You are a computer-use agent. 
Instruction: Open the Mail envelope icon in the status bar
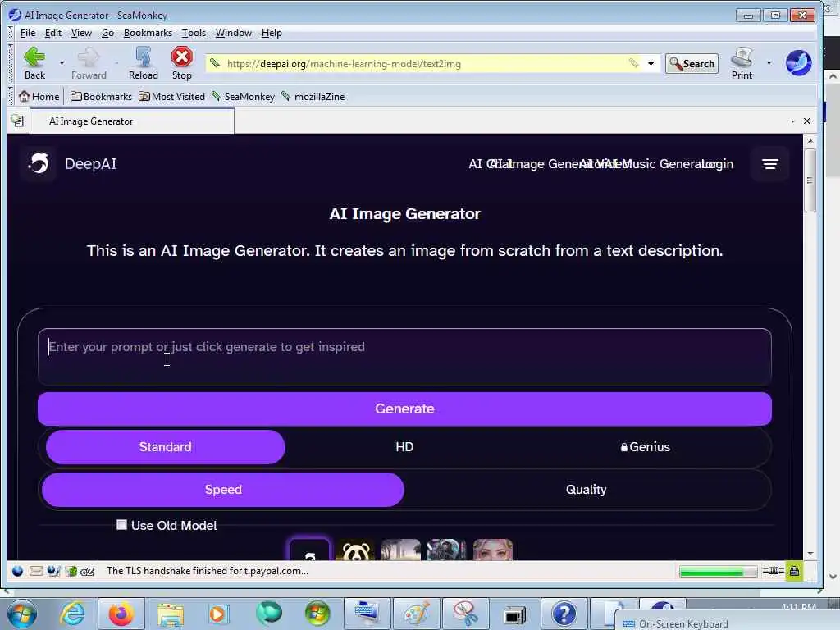(36, 571)
